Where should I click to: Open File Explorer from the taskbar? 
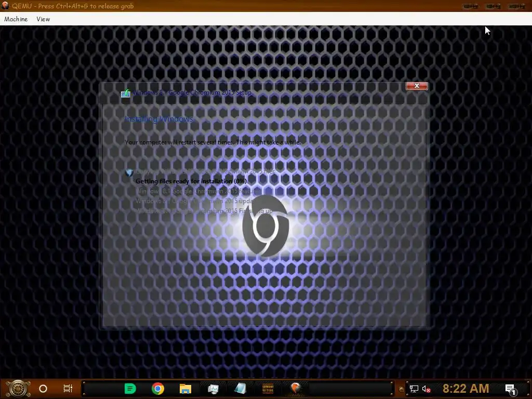coord(185,389)
